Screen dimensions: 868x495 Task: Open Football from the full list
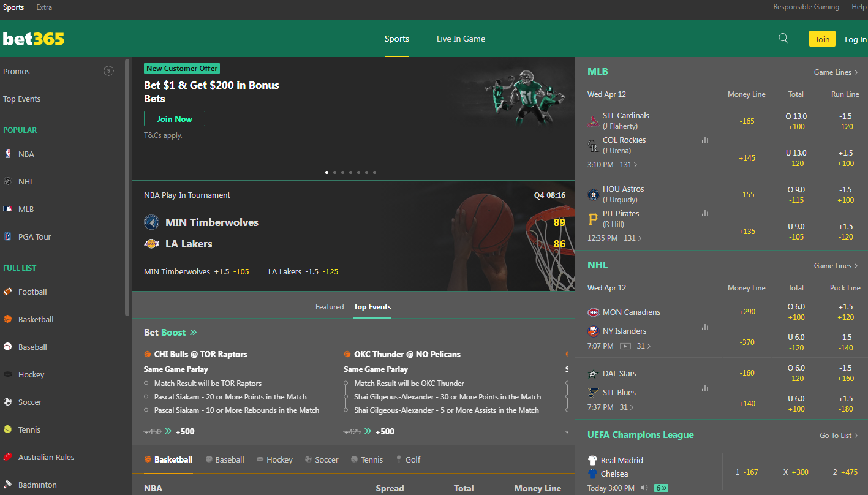tap(32, 292)
